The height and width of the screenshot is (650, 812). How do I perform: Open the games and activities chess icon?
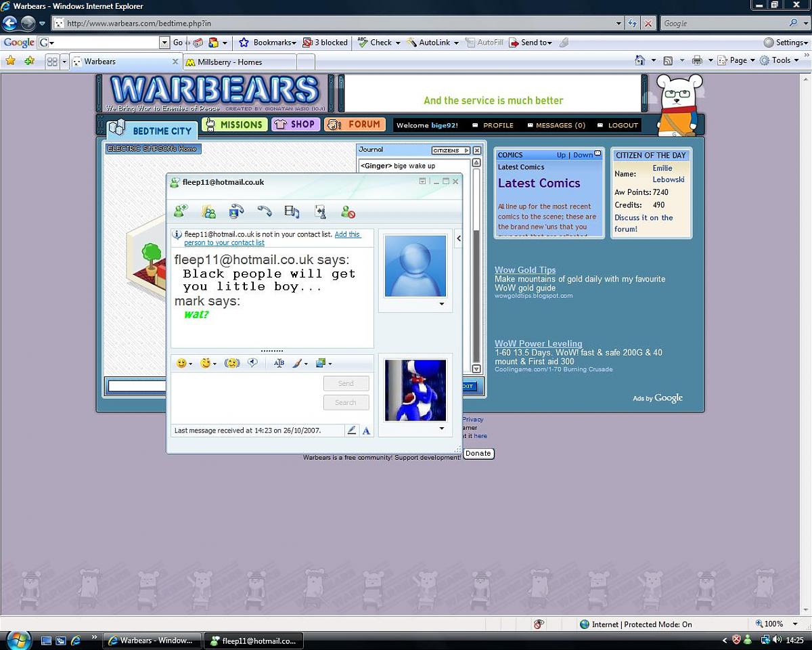[321, 212]
